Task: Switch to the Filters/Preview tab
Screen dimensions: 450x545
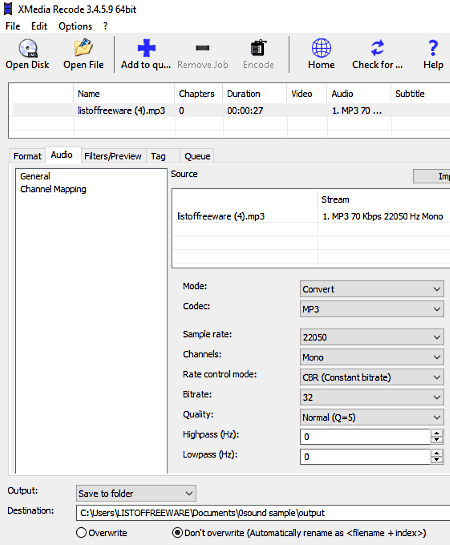Action: tap(113, 156)
